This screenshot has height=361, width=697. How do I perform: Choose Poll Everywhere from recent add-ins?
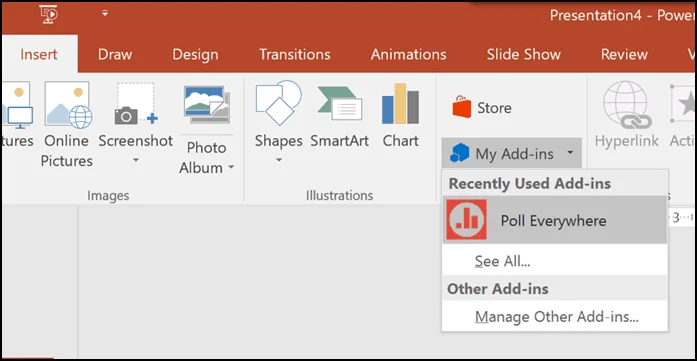click(555, 220)
